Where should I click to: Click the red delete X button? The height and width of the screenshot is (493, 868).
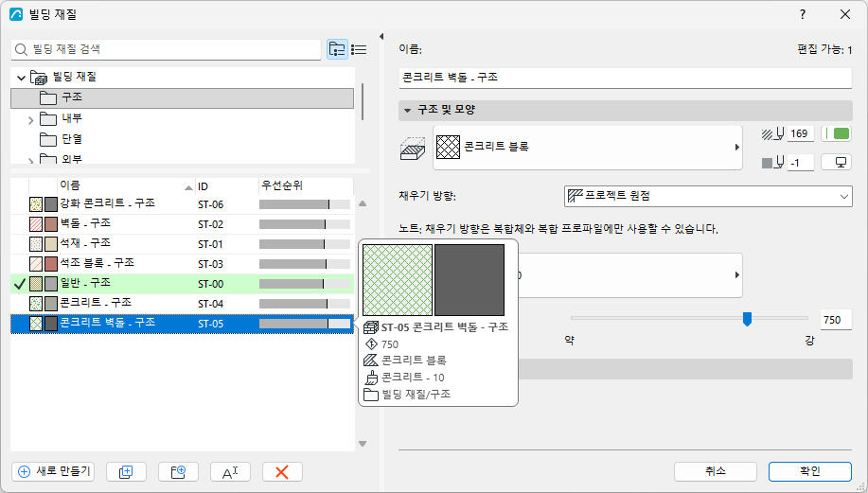282,471
